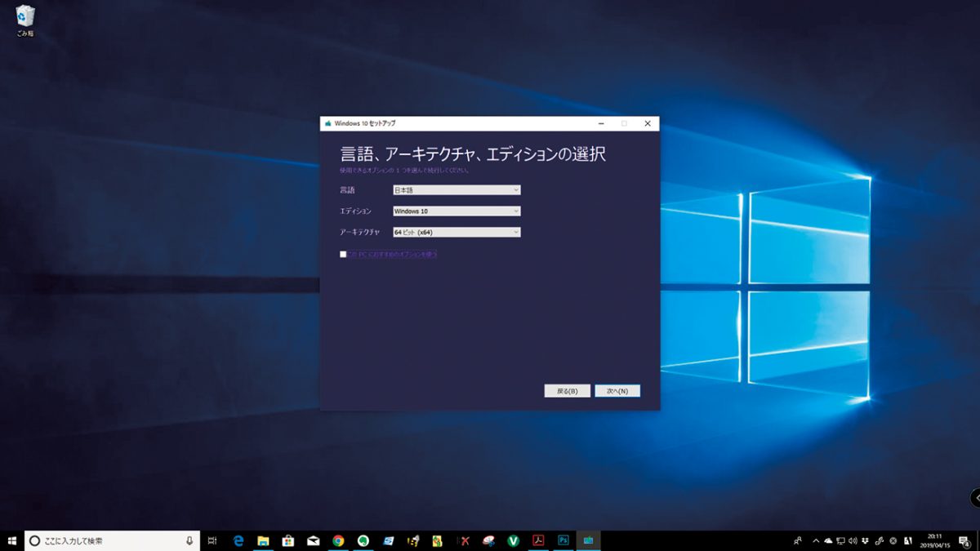Minimize the Windows 10 セットアップ window
Image resolution: width=980 pixels, height=551 pixels.
click(601, 123)
